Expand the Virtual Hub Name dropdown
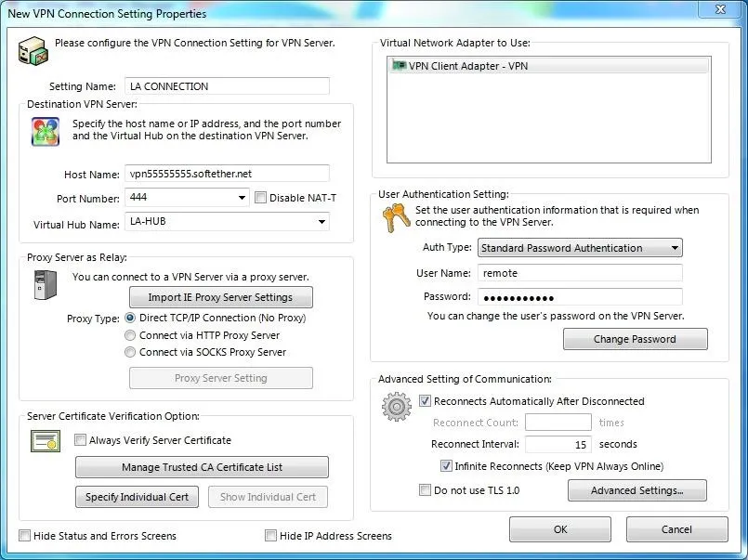This screenshot has width=748, height=560. tap(322, 222)
